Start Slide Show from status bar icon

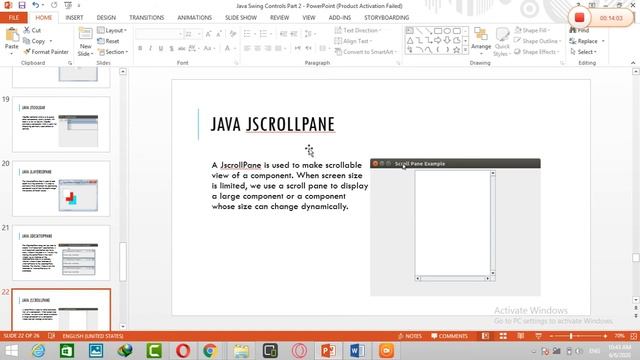(538, 336)
